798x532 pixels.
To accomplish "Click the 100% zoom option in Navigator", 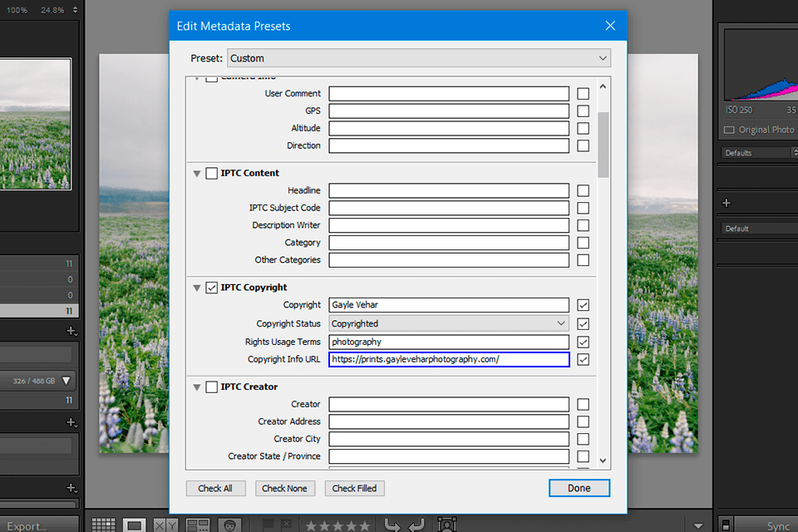I will coord(17,10).
